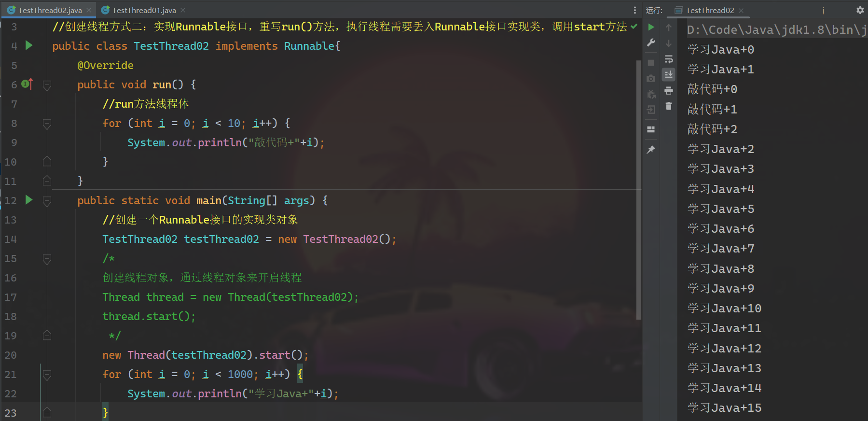Click @Override annotation on line 5
Image resolution: width=868 pixels, height=421 pixels.
[105, 65]
